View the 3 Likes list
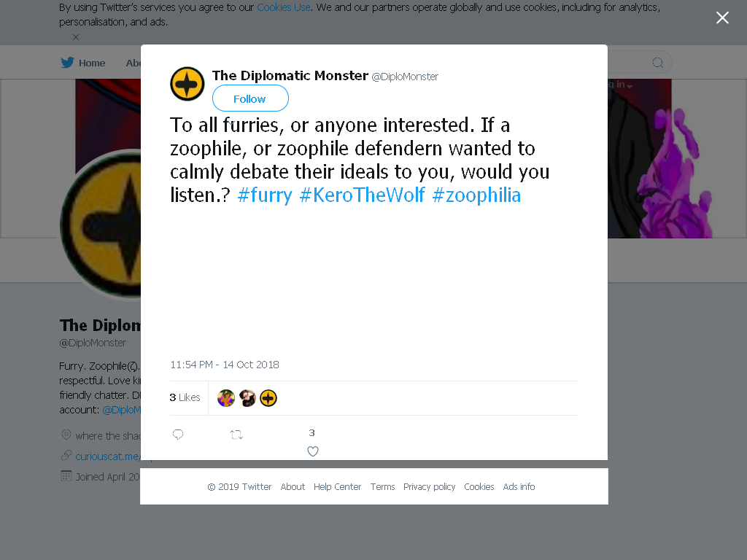The height and width of the screenshot is (560, 747). tap(185, 397)
